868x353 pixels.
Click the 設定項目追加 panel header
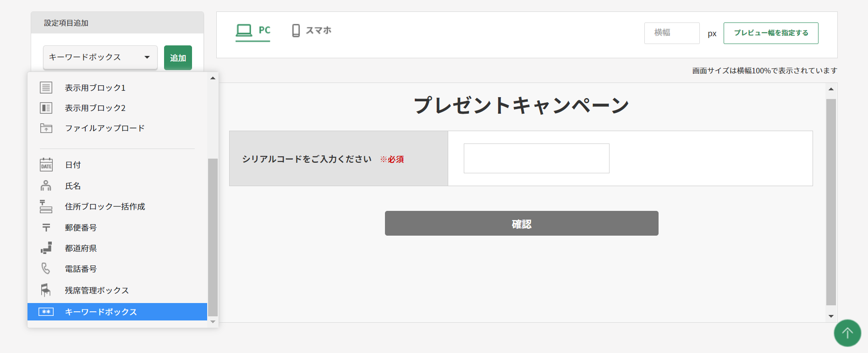[117, 22]
